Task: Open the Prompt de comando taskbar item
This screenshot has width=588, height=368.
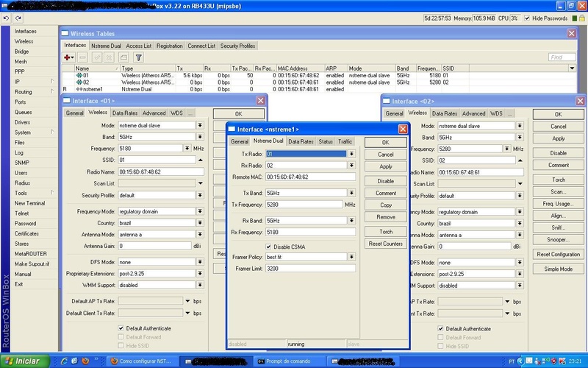Action: (289, 361)
